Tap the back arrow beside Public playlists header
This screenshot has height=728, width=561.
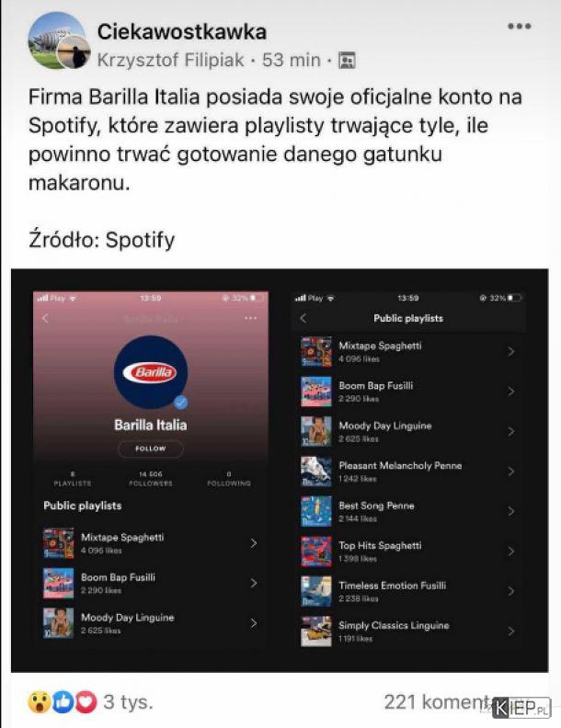(x=303, y=318)
